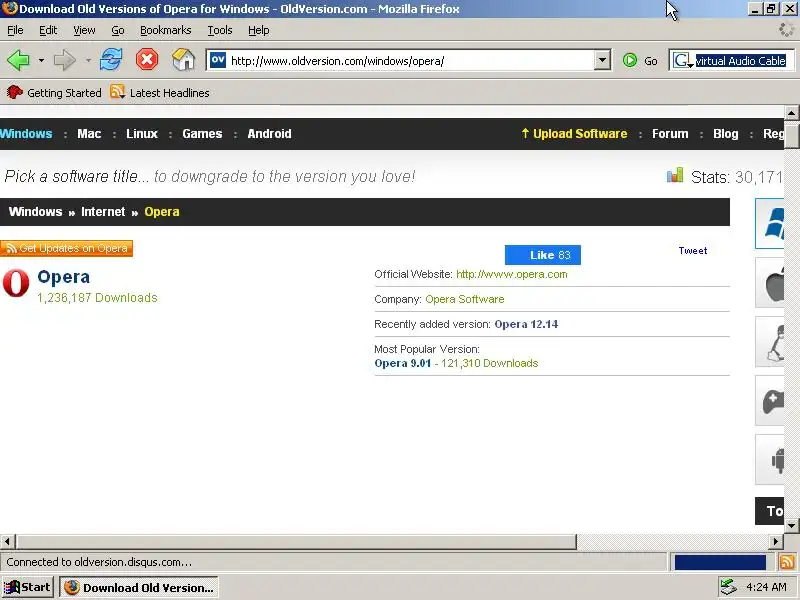Screen dimensions: 800x600
Task: Click the Opera red O logo
Action: [x=16, y=283]
